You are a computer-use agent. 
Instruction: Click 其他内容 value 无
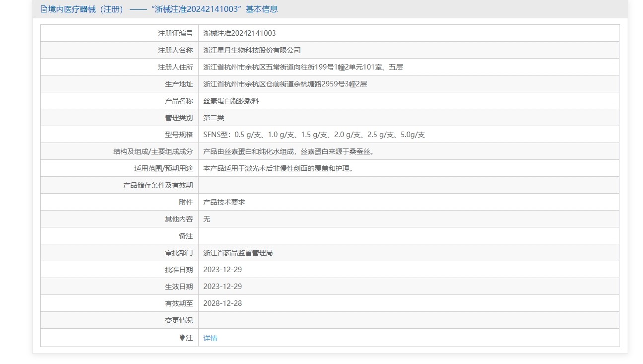point(207,219)
